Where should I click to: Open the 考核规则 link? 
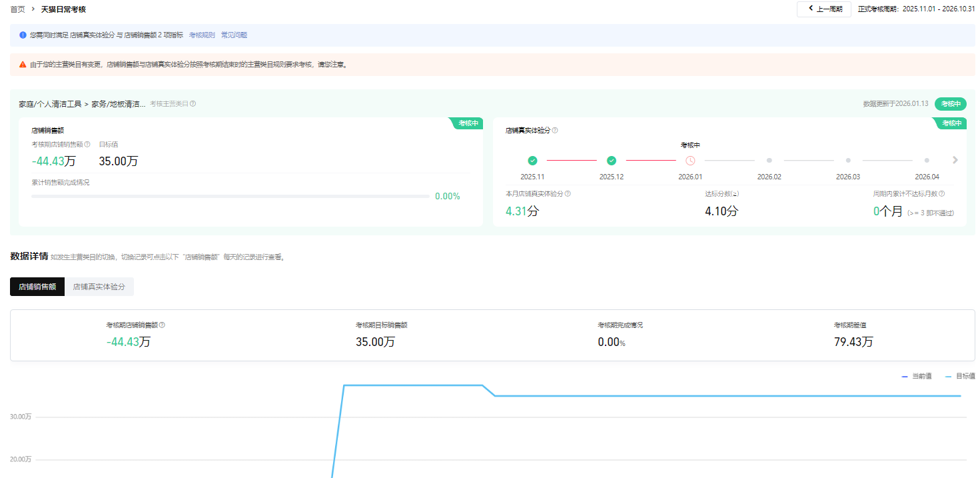click(x=202, y=35)
